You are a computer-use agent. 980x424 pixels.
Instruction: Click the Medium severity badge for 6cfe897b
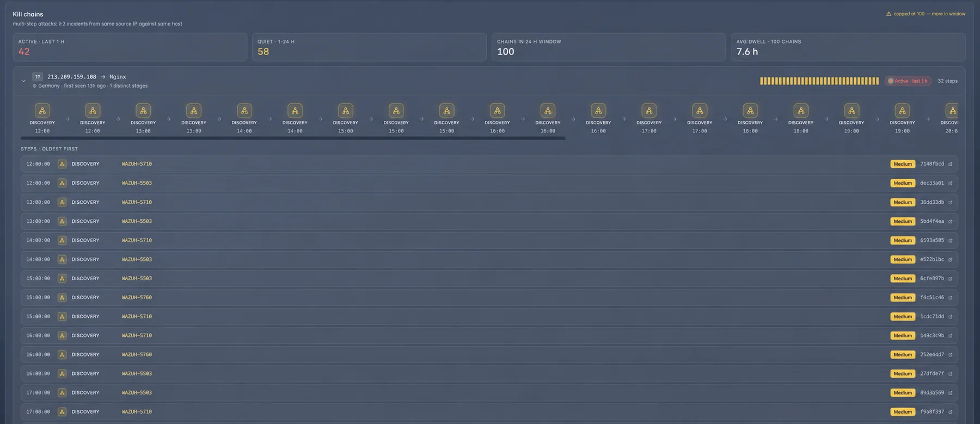coord(903,278)
